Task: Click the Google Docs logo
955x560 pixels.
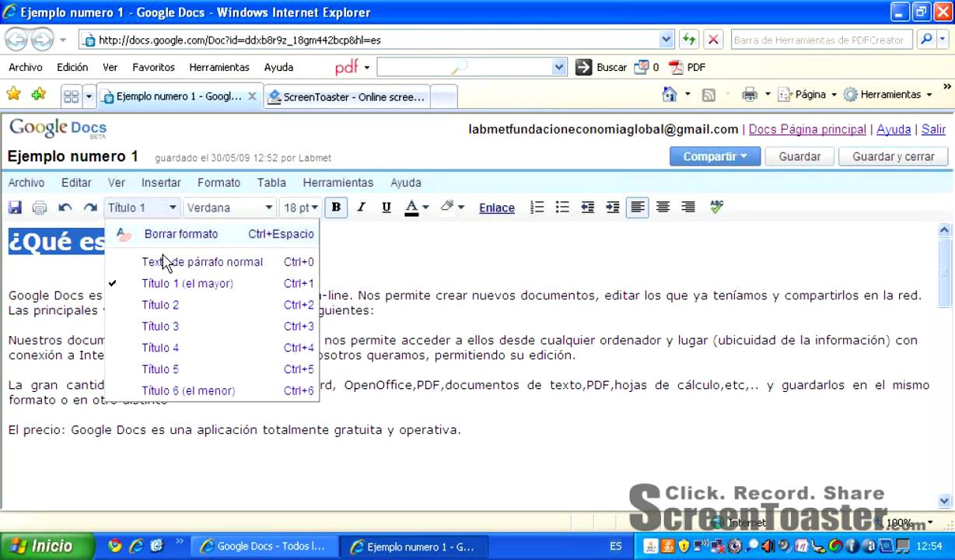Action: 58,128
